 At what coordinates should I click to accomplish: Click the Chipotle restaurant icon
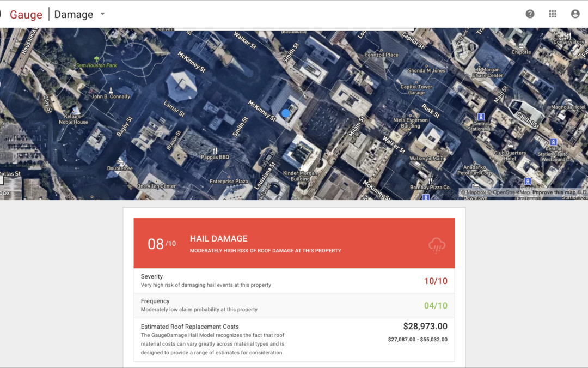(521, 46)
